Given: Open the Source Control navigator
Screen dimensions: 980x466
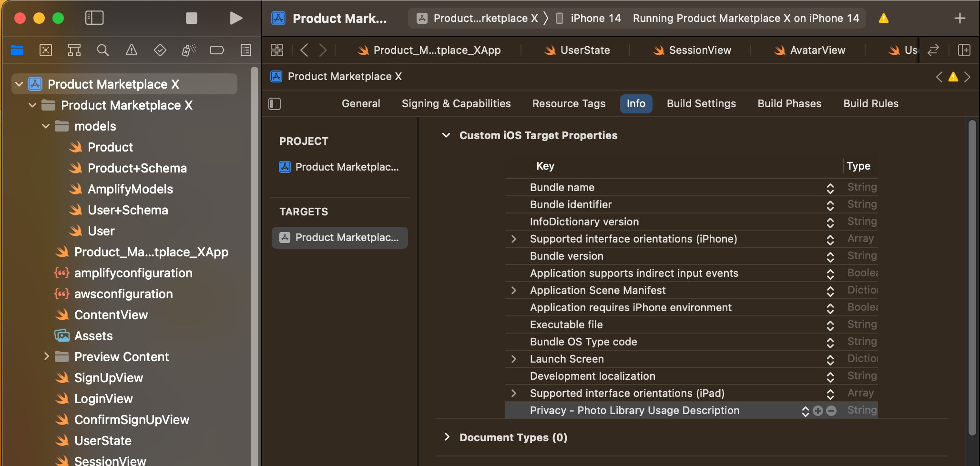Looking at the screenshot, I should tap(46, 50).
